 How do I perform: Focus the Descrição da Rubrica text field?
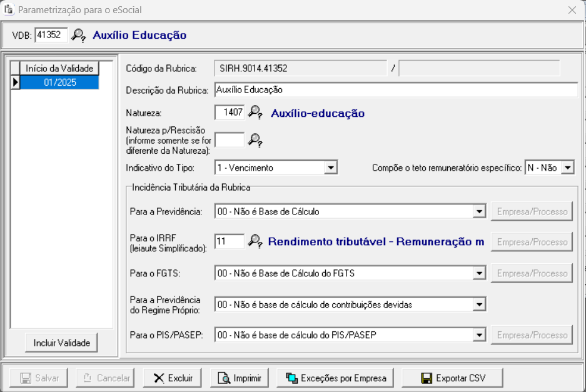pyautogui.click(x=395, y=90)
